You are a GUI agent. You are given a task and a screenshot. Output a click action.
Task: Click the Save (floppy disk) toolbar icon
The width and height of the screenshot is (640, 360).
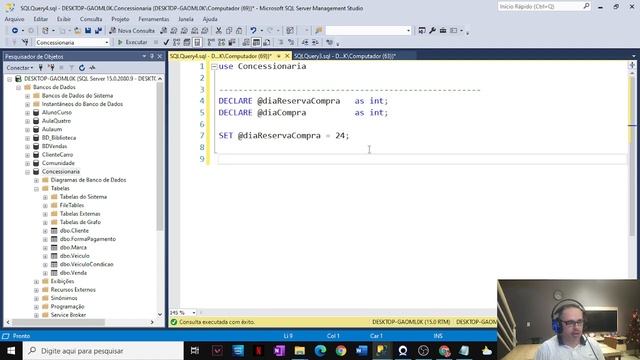point(88,31)
